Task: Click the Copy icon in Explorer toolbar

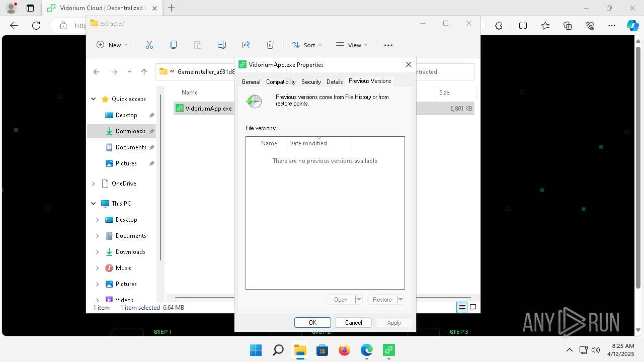Action: [174, 45]
